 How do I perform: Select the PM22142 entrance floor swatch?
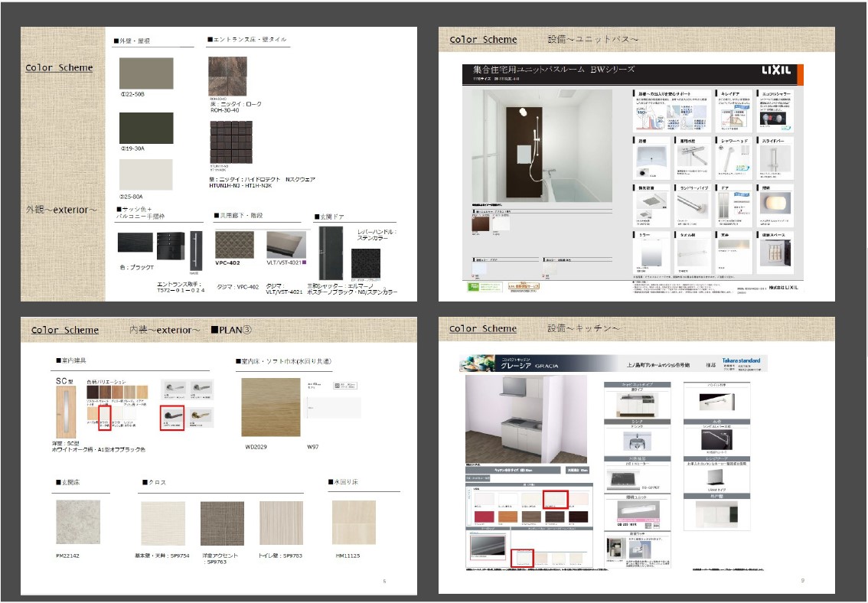(x=77, y=522)
